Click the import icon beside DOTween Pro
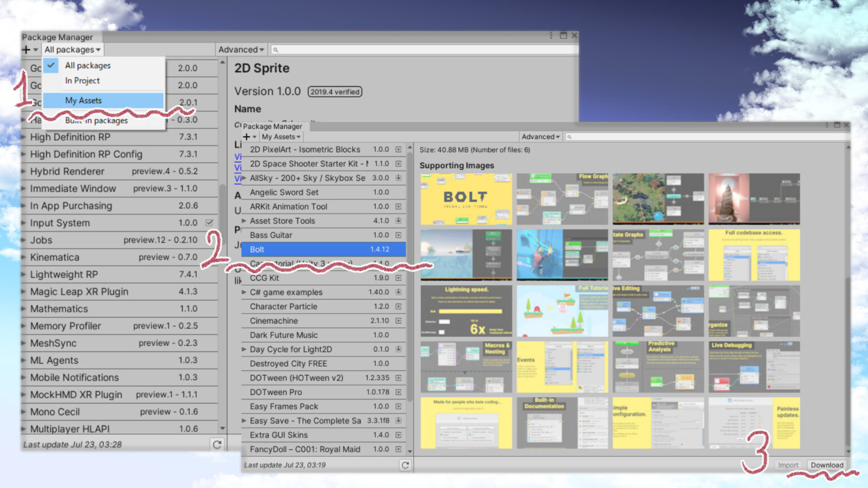Screen dimensions: 868x488 (398, 392)
